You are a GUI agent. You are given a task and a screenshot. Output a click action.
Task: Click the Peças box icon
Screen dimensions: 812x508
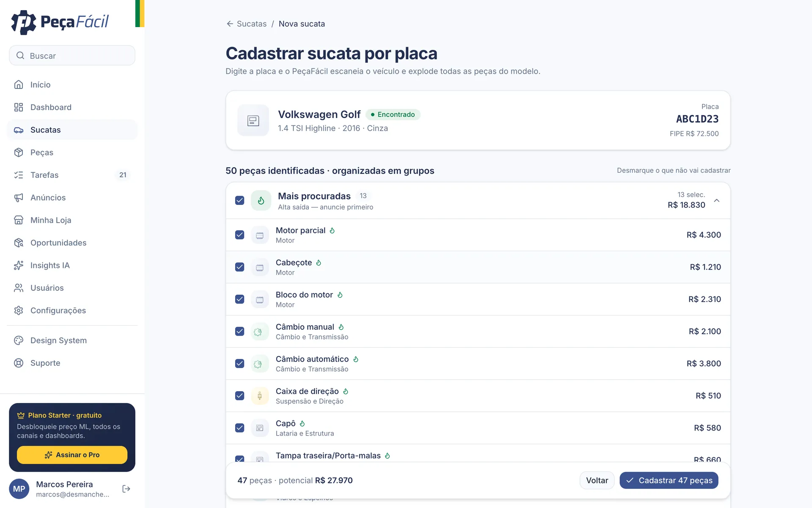pyautogui.click(x=19, y=152)
